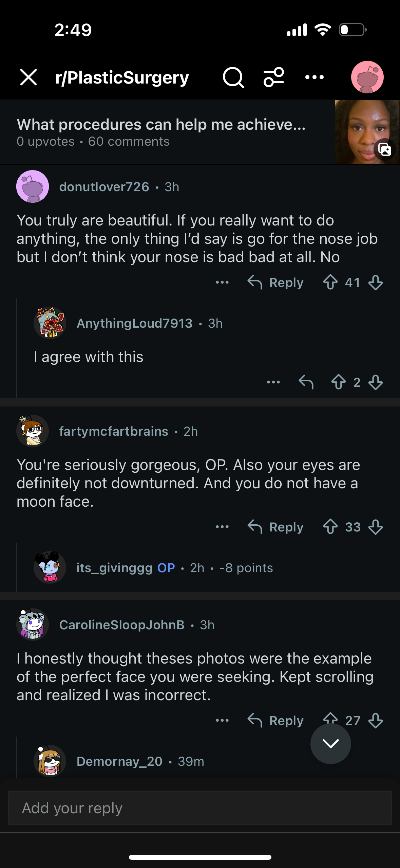Upvote AnythingLoud7913's reply
The image size is (400, 868).
click(x=338, y=382)
